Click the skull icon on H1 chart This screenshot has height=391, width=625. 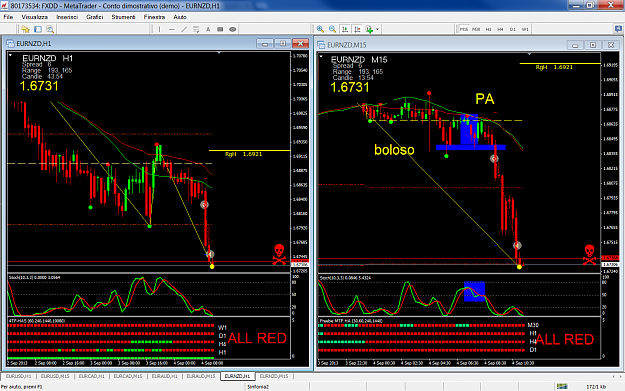(x=279, y=254)
